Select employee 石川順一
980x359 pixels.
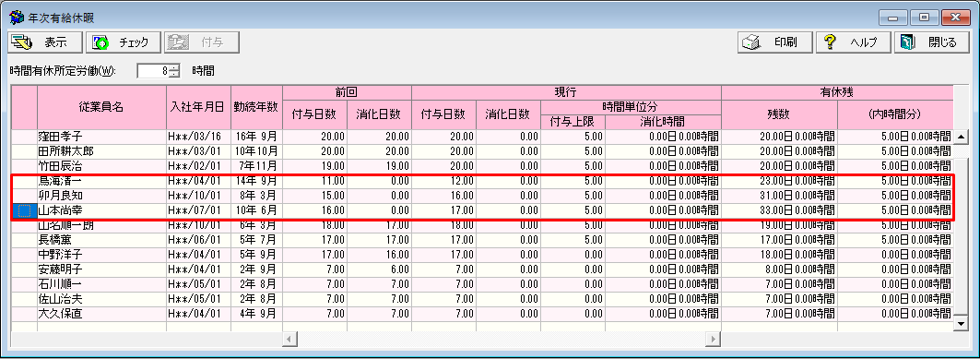click(x=102, y=284)
